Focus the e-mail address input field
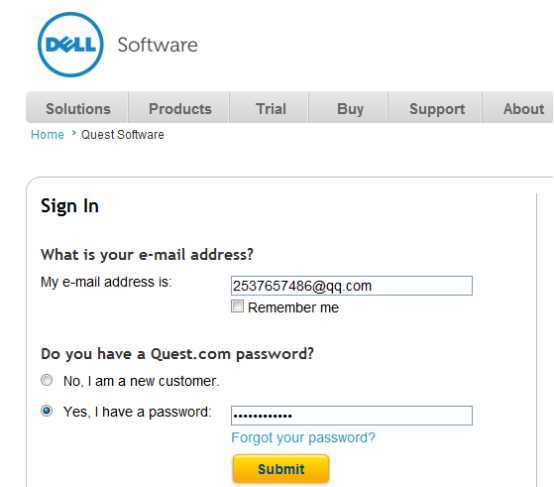Screen dimensions: 554x487 352,286
